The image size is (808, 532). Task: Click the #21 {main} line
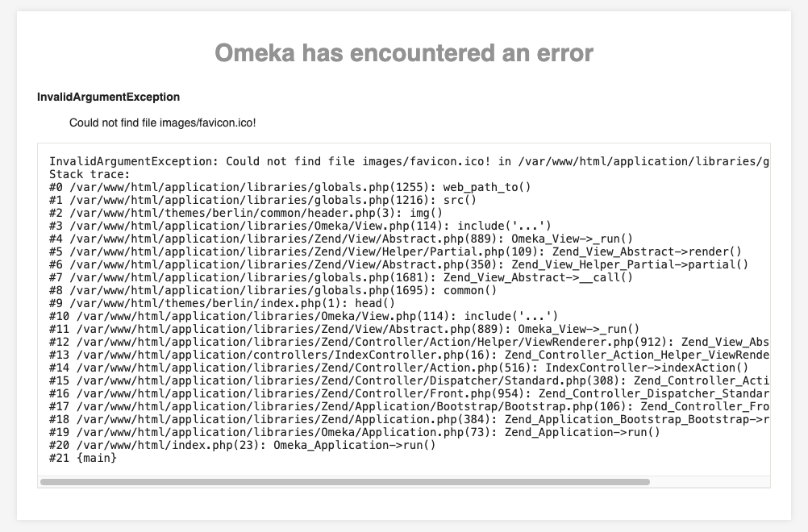click(83, 458)
